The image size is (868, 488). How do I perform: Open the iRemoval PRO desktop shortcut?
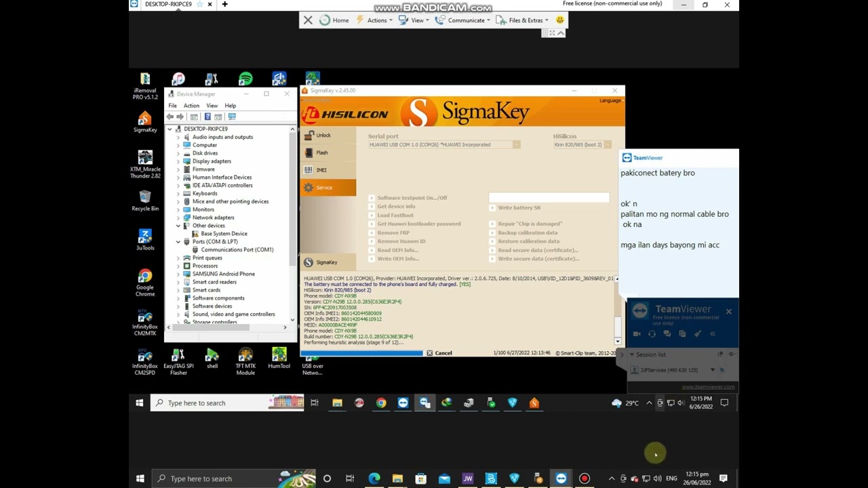(145, 86)
